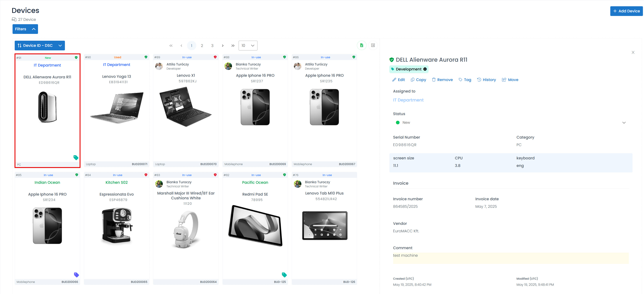Viewport: 644px width, 294px height.
Task: Select page 2 in pagination
Action: click(202, 46)
